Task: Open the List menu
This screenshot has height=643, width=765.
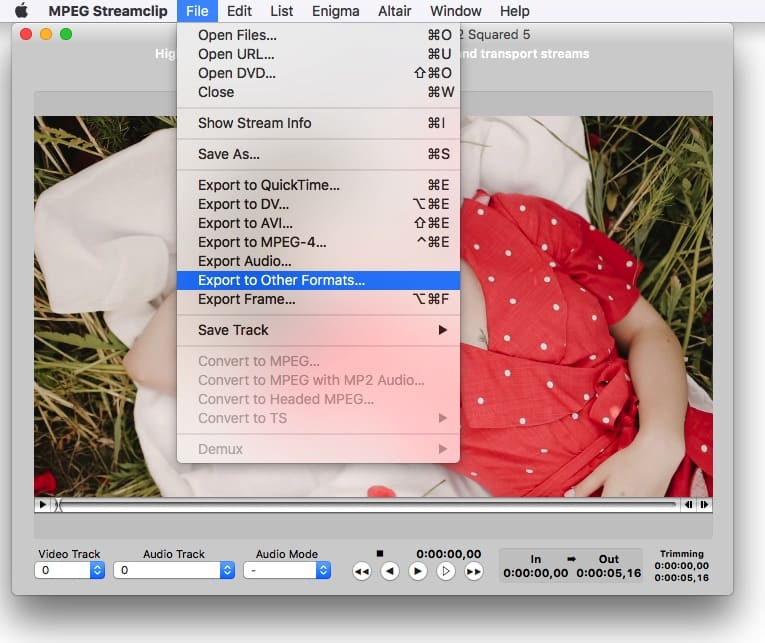Action: (x=282, y=11)
